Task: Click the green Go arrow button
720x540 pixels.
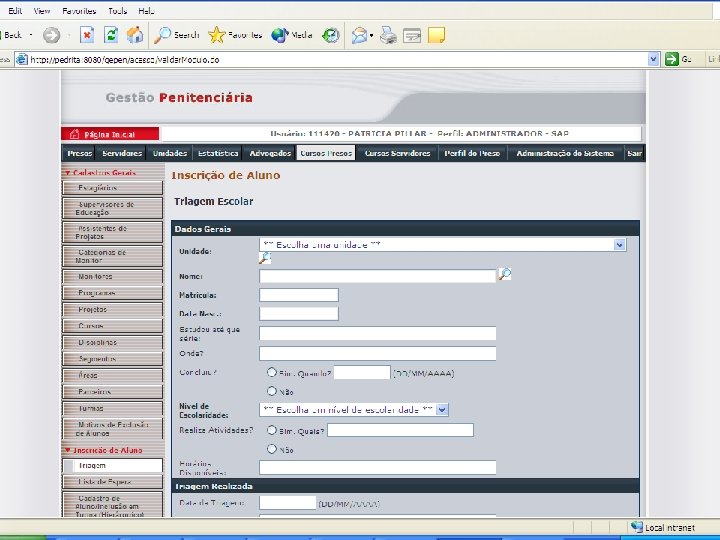Action: [671, 59]
